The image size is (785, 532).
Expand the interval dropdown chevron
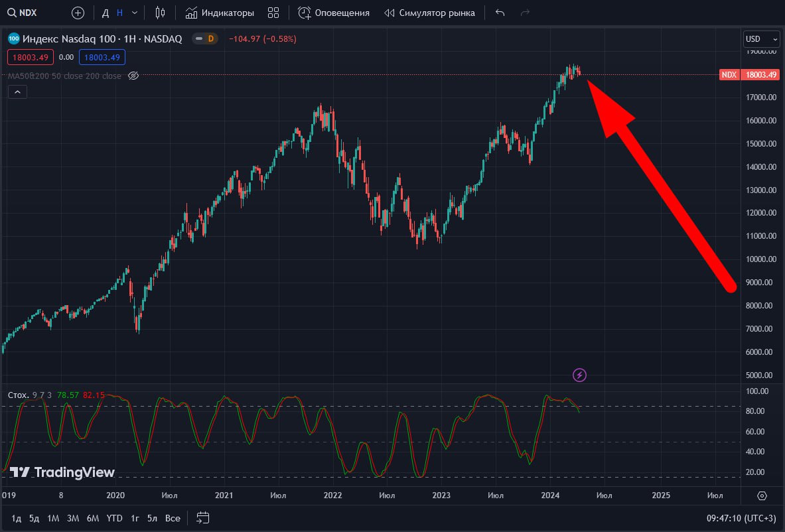tap(134, 13)
